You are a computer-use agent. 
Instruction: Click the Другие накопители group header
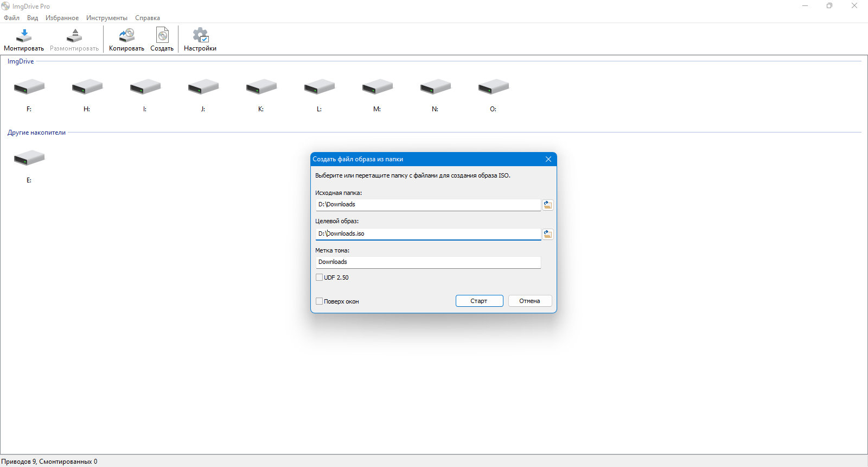36,132
